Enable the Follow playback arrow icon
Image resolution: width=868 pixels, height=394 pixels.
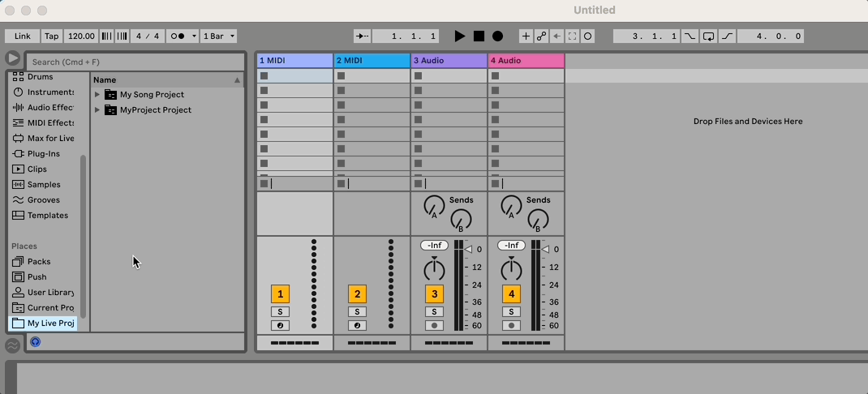click(x=362, y=36)
